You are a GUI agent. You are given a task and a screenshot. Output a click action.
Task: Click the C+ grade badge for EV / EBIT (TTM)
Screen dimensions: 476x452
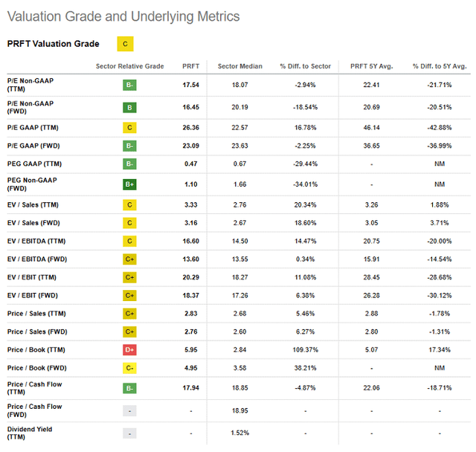(129, 277)
